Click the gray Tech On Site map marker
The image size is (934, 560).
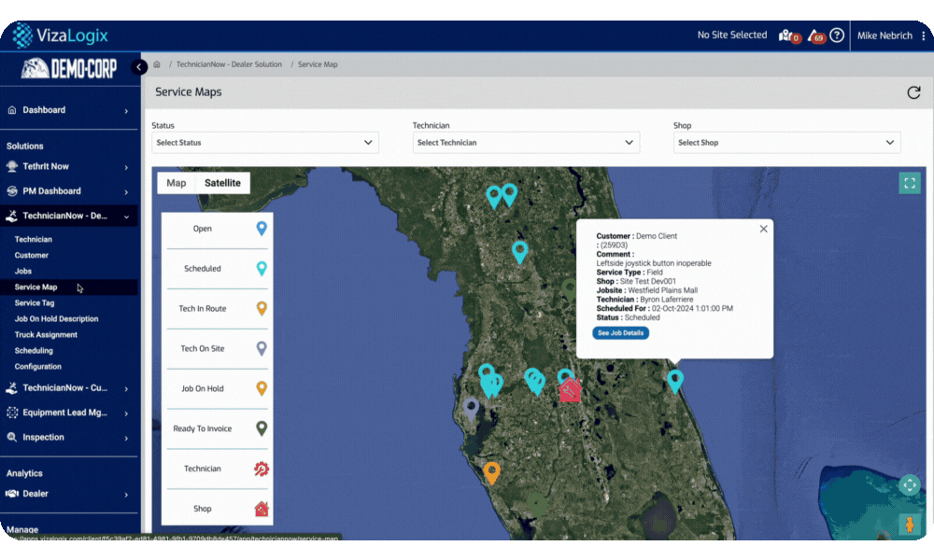471,410
